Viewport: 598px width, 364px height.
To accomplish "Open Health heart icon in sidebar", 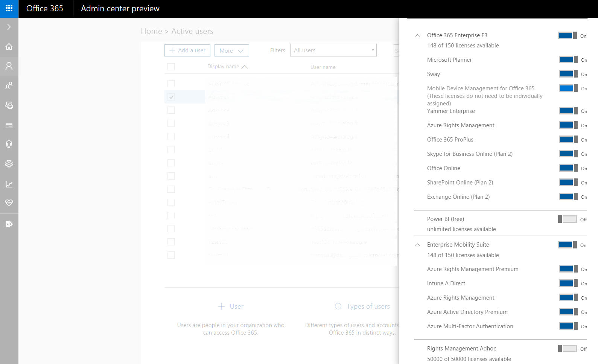I will coord(9,203).
